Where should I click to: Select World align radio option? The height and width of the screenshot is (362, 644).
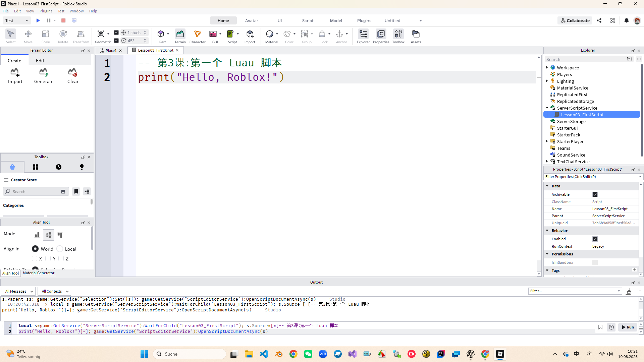tap(35, 249)
